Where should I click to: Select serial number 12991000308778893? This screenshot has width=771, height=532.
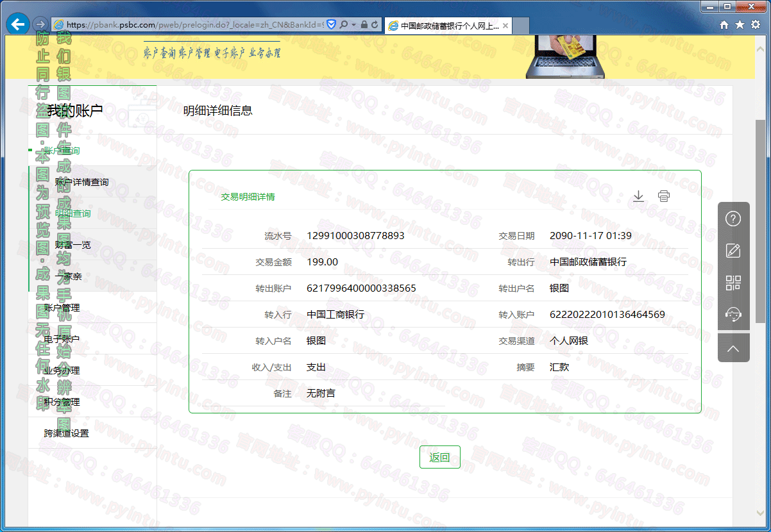pos(356,235)
